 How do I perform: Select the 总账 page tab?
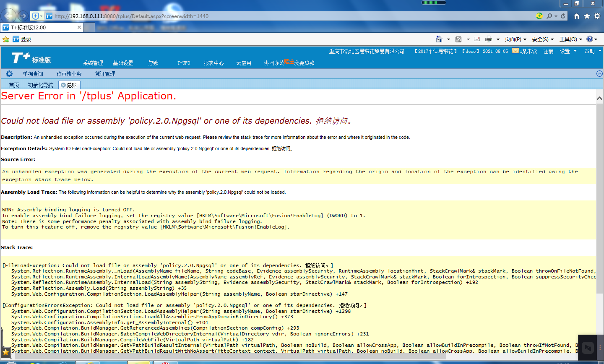pyautogui.click(x=72, y=85)
